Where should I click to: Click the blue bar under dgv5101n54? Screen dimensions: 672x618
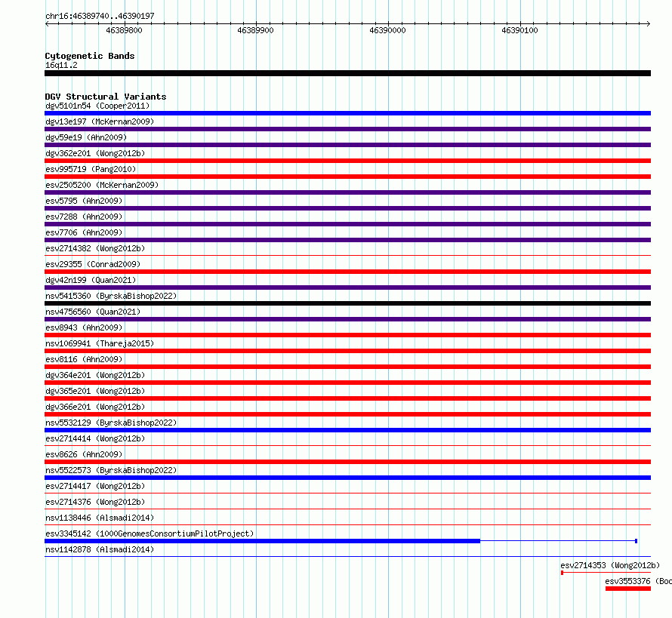tap(347, 113)
